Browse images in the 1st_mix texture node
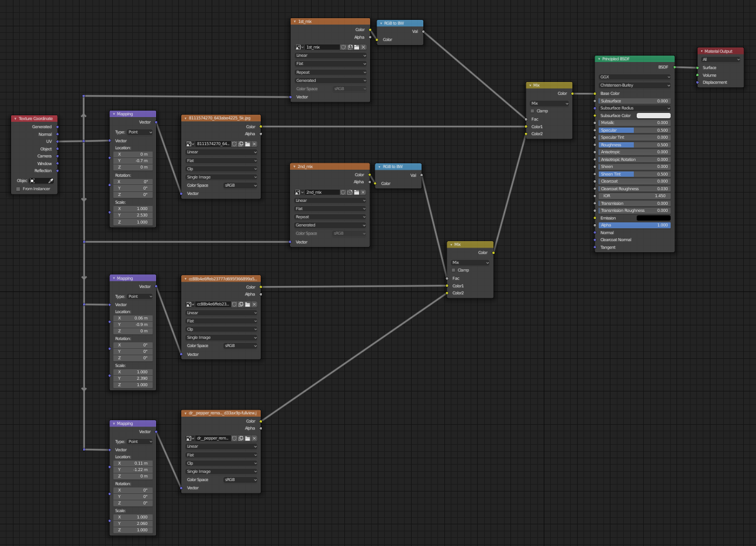Viewport: 756px width, 546px height. (299, 47)
